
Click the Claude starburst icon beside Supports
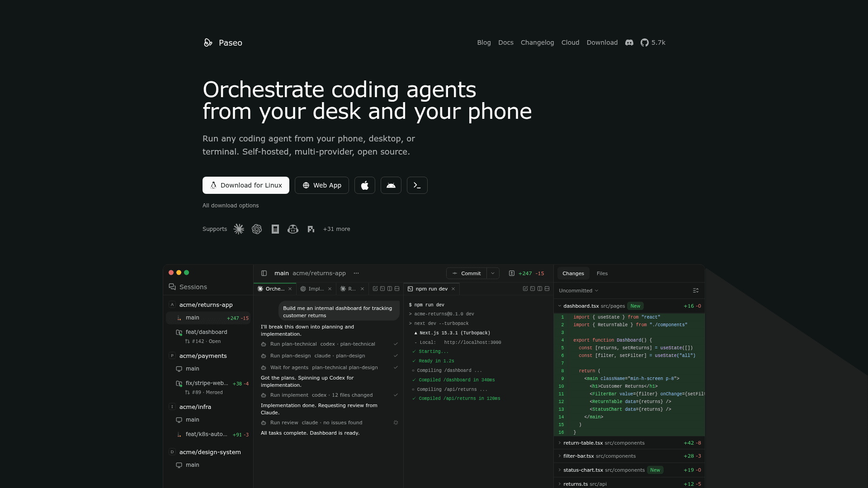(239, 229)
